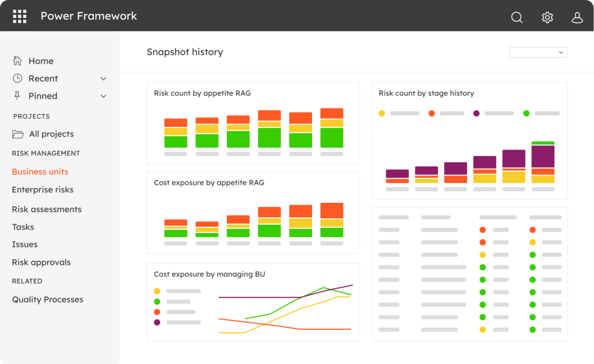Go to Risk assessments

coord(46,209)
